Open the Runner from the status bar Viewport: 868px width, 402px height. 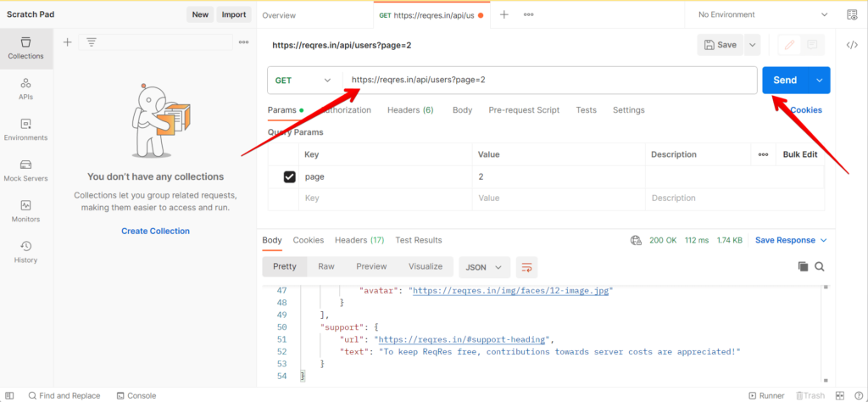pyautogui.click(x=766, y=395)
